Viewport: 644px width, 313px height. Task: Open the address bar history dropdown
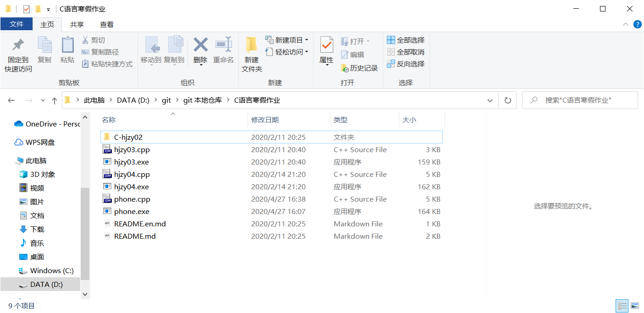[490, 100]
